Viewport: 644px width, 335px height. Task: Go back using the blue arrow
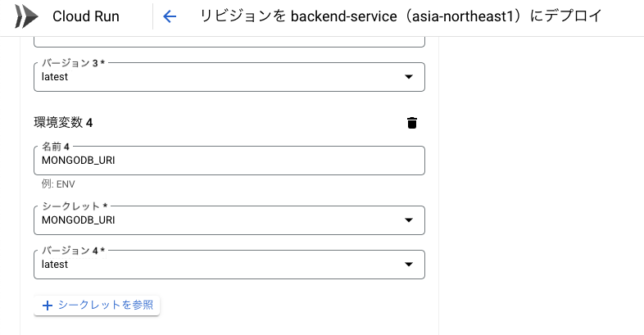point(170,16)
